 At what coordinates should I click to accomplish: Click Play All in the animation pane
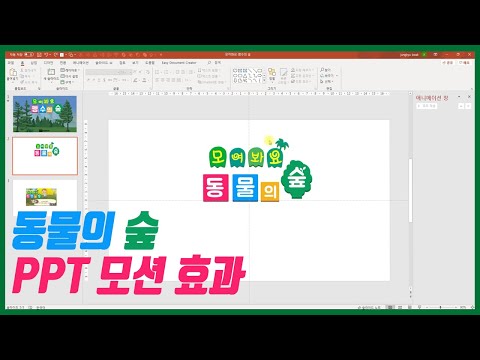click(427, 106)
